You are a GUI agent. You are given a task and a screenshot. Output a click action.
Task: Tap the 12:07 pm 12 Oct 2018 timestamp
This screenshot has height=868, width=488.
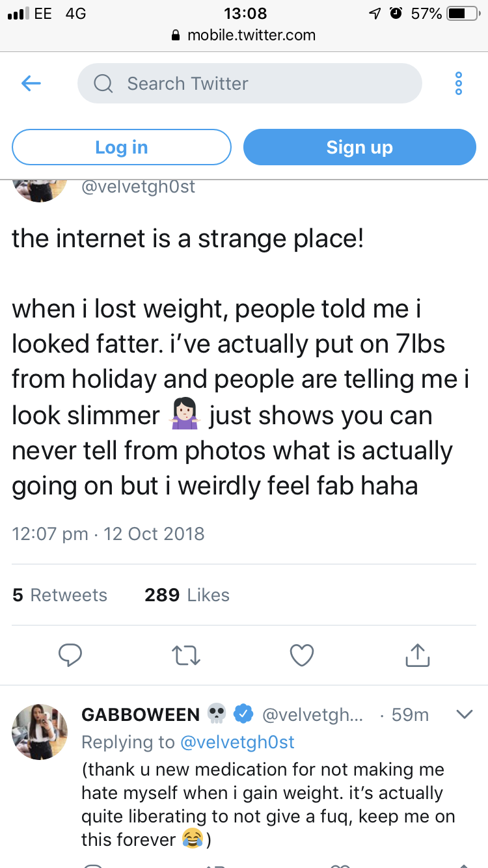click(x=108, y=534)
